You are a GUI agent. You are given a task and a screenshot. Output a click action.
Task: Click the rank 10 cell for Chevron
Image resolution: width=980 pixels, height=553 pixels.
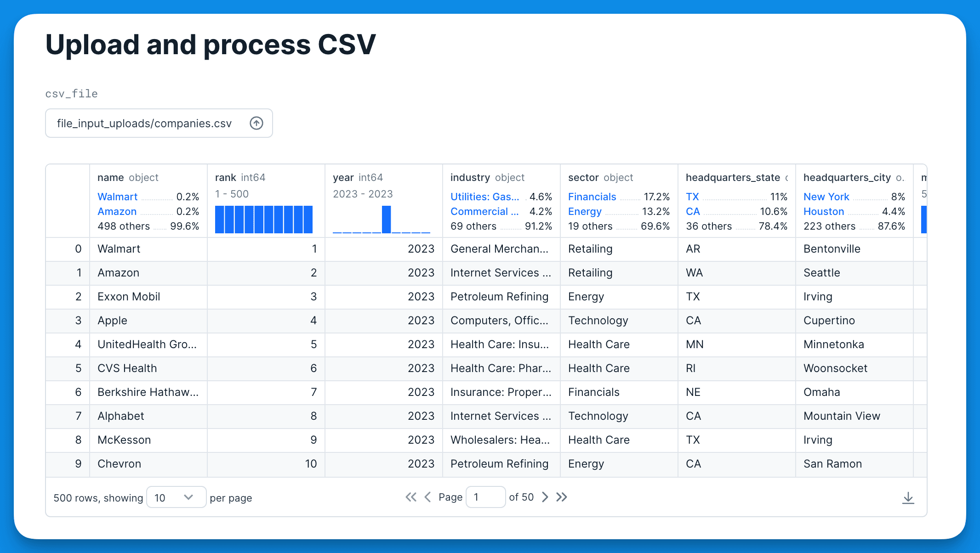pos(266,464)
